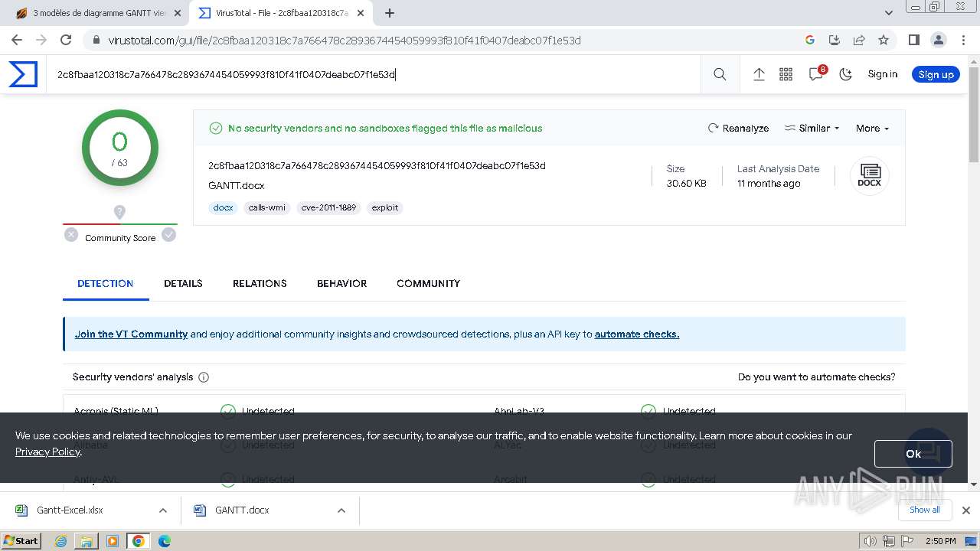Click the cve-2011-1889 tag
This screenshot has height=551, width=980.
(328, 207)
